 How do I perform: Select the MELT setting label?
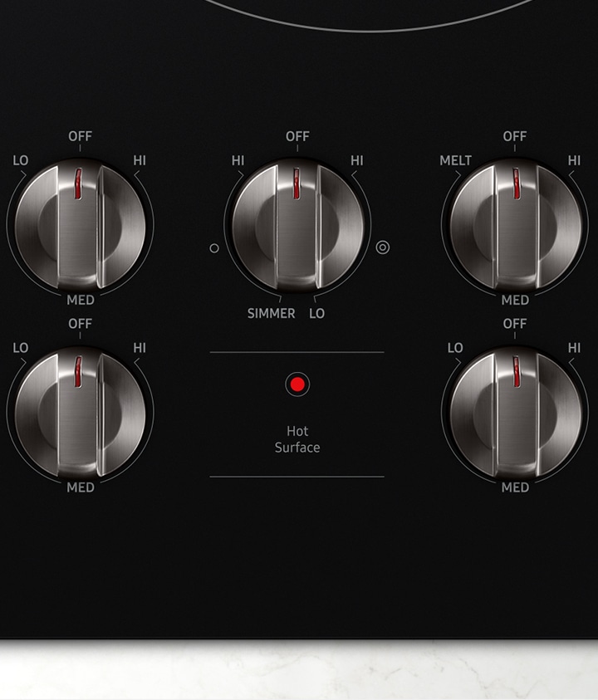(455, 160)
